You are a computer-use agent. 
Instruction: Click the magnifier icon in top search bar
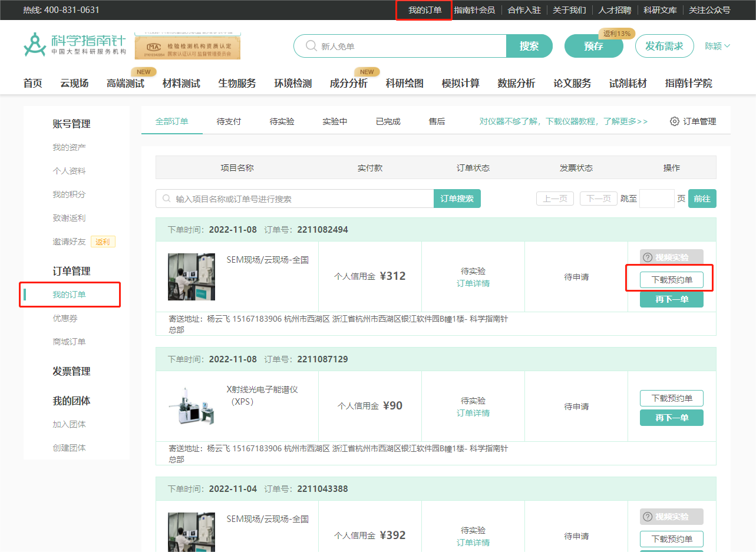click(311, 46)
